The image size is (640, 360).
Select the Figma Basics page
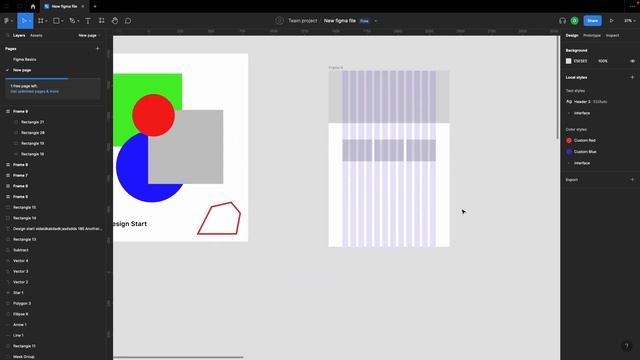[24, 60]
